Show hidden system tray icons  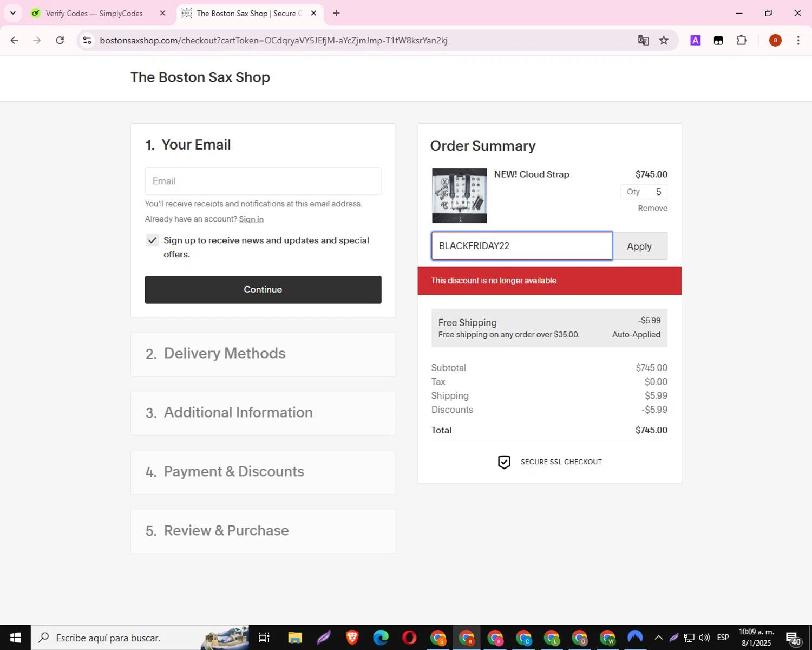click(658, 638)
